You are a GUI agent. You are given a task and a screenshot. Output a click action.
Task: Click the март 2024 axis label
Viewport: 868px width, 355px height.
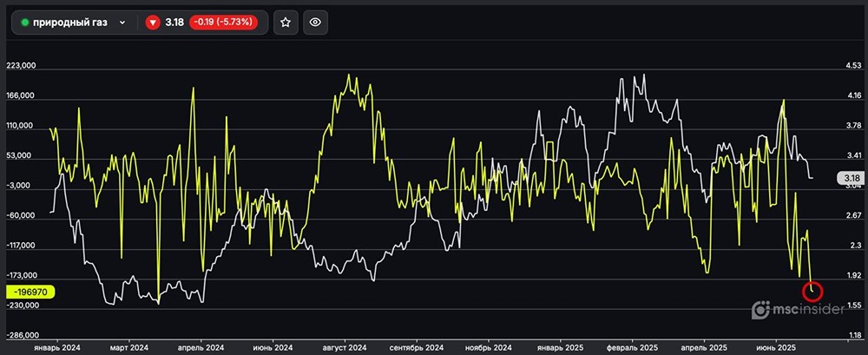point(129,347)
